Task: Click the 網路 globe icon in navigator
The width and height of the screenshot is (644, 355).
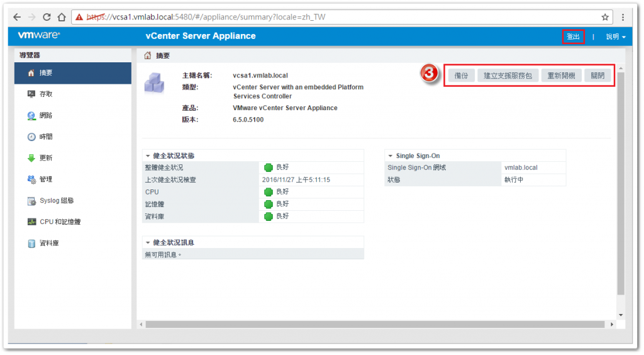Action: point(31,115)
